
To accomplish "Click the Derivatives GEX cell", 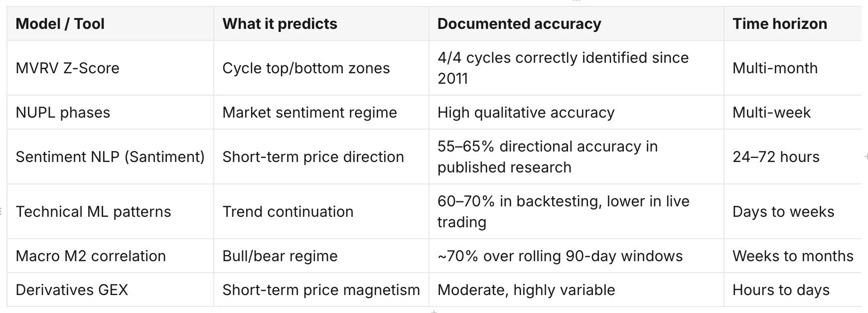I will (110, 290).
